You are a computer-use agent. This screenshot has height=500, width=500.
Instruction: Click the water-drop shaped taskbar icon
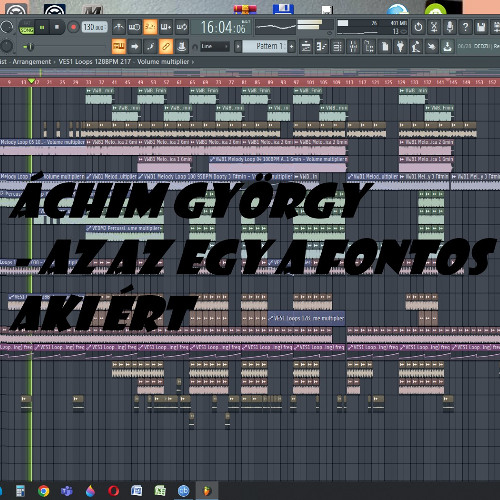pyautogui.click(x=90, y=491)
